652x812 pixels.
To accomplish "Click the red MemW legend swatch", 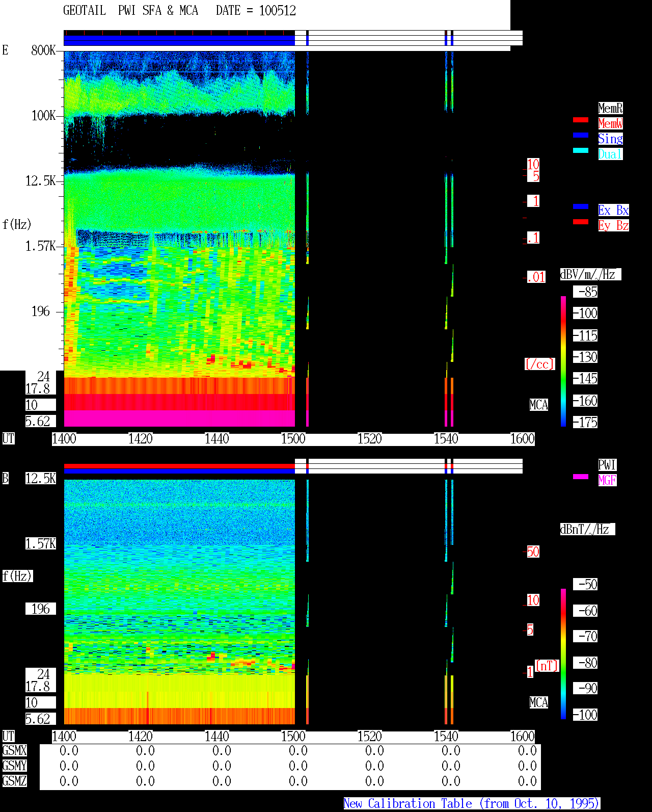I will 581,120.
